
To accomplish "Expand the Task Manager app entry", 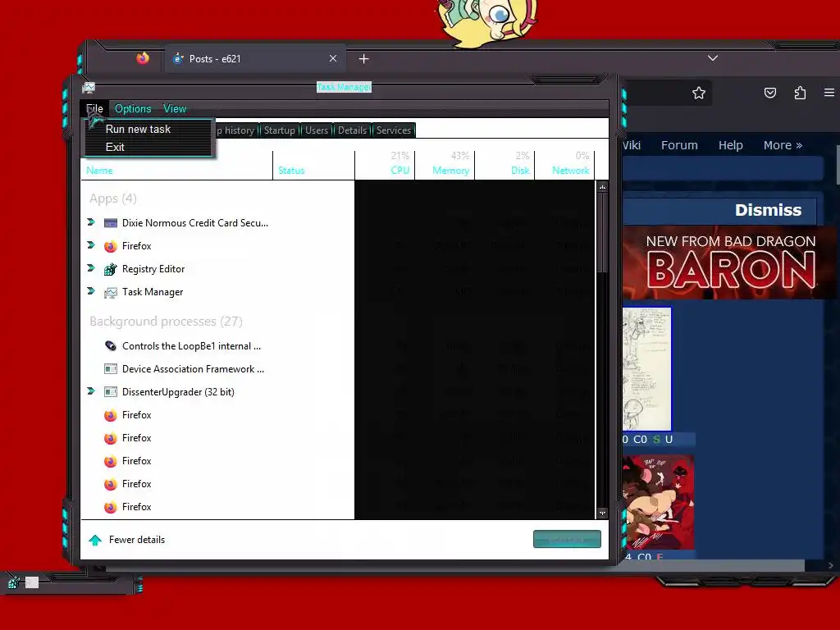I will tap(91, 291).
